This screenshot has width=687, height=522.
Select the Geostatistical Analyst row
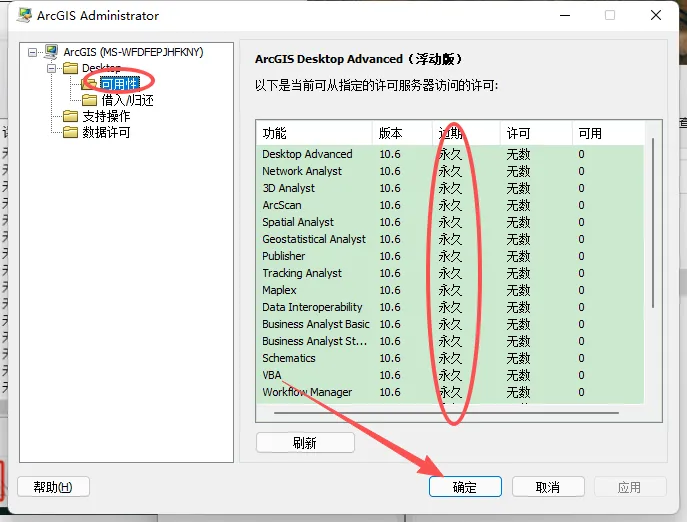[450, 239]
